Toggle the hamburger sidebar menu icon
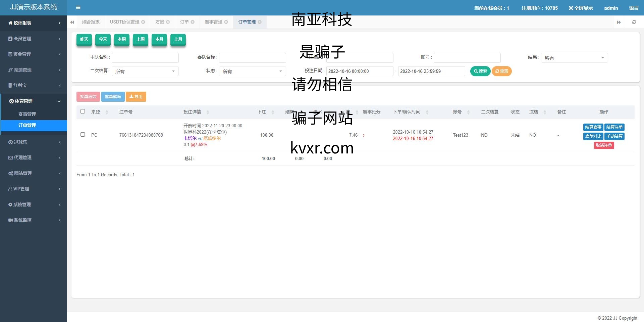644x322 pixels. pos(78,7)
